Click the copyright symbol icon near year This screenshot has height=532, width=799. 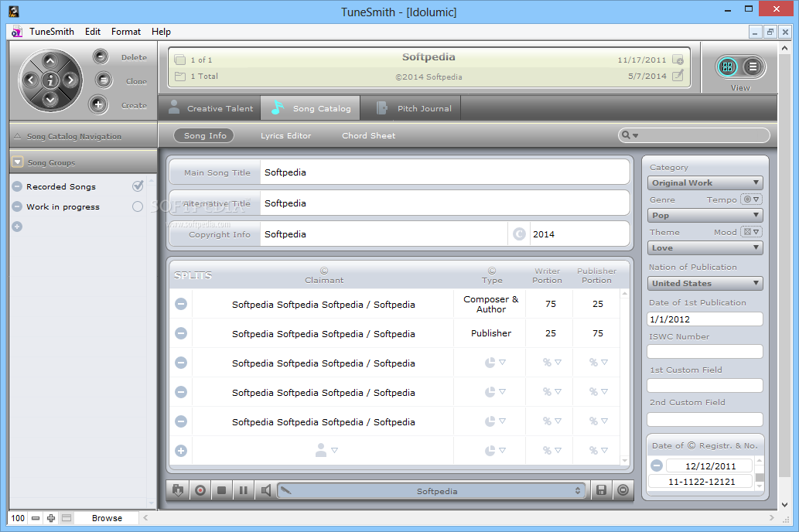click(x=519, y=234)
